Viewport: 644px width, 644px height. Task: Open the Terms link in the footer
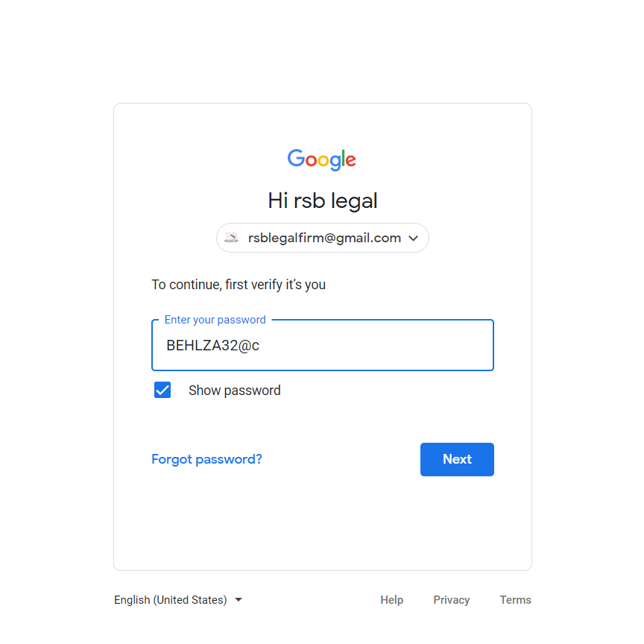click(515, 600)
